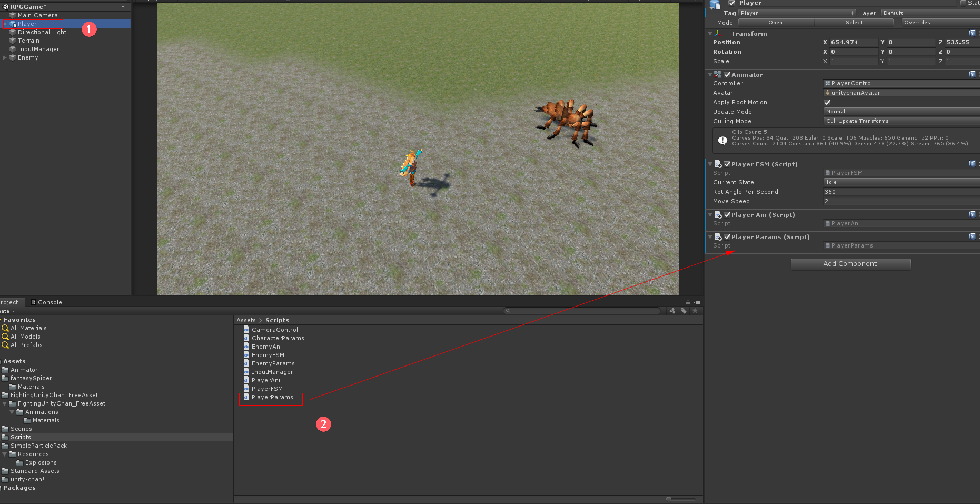The image size is (980, 504).
Task: Click Player Ani C# script icon
Action: [x=718, y=215]
